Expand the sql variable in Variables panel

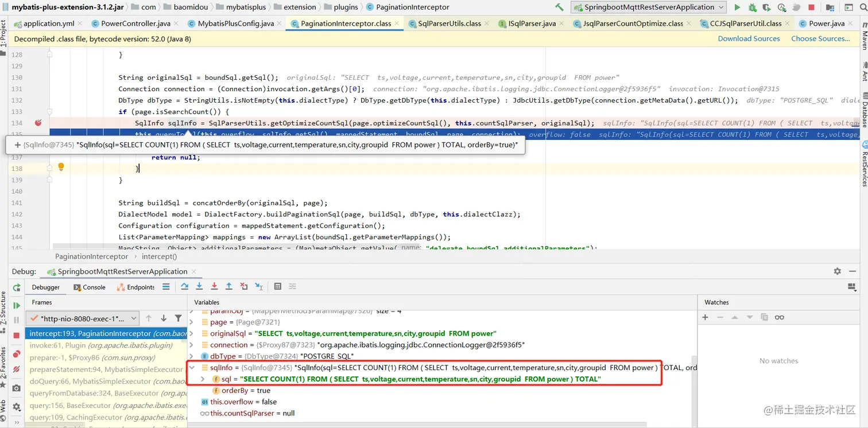tap(202, 379)
